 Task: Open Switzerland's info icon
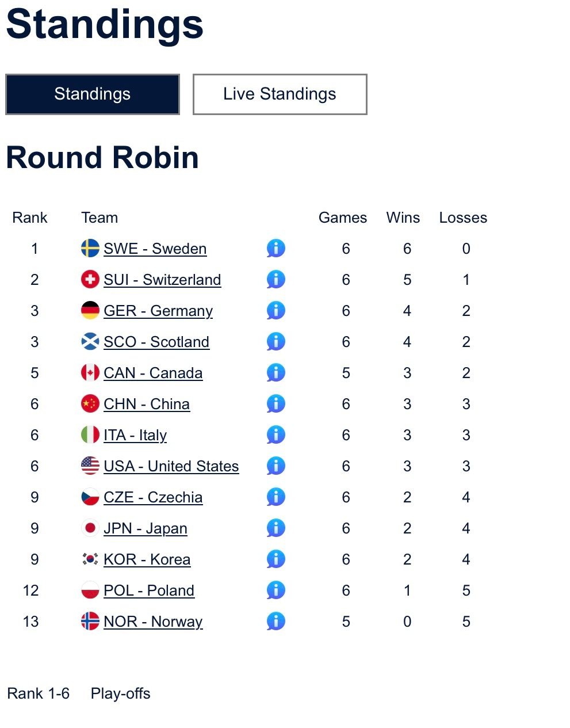pyautogui.click(x=276, y=280)
